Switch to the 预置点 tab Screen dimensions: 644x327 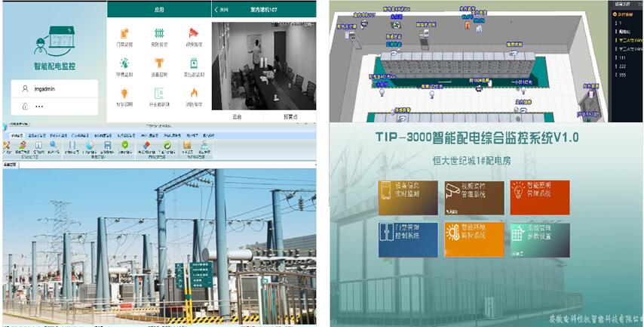(x=290, y=117)
